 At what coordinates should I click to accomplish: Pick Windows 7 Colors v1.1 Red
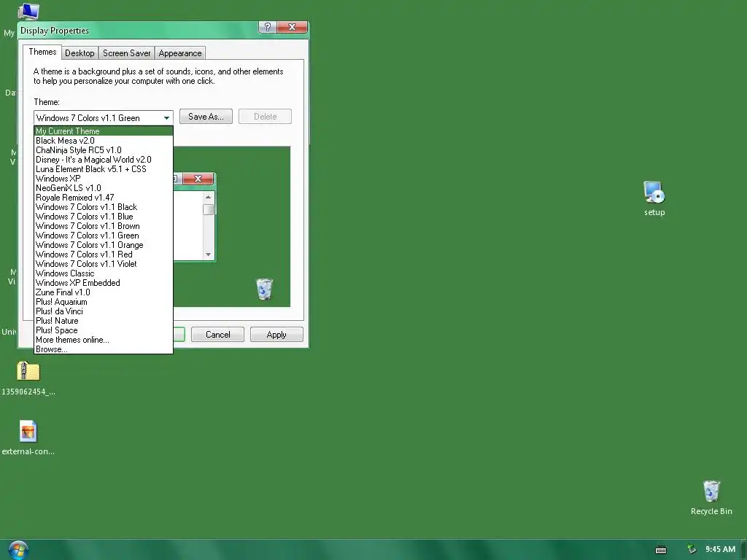coord(104,254)
